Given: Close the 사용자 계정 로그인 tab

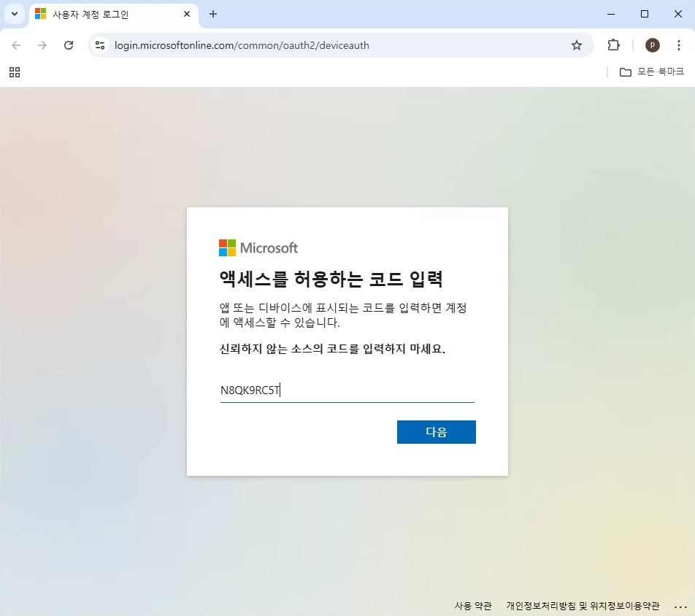Looking at the screenshot, I should click(x=187, y=14).
